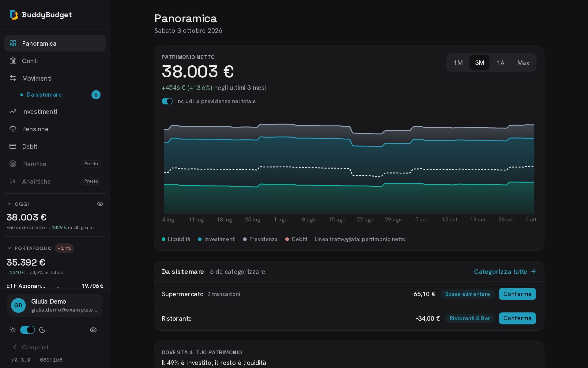Collapse the sidebar with Comprimi
The image size is (588, 368).
coord(30,347)
